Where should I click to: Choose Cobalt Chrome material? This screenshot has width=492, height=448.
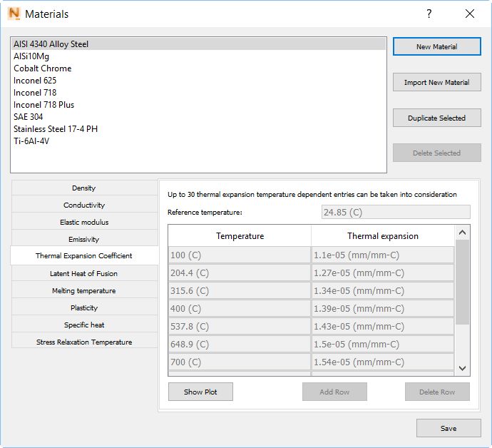pyautogui.click(x=198, y=68)
